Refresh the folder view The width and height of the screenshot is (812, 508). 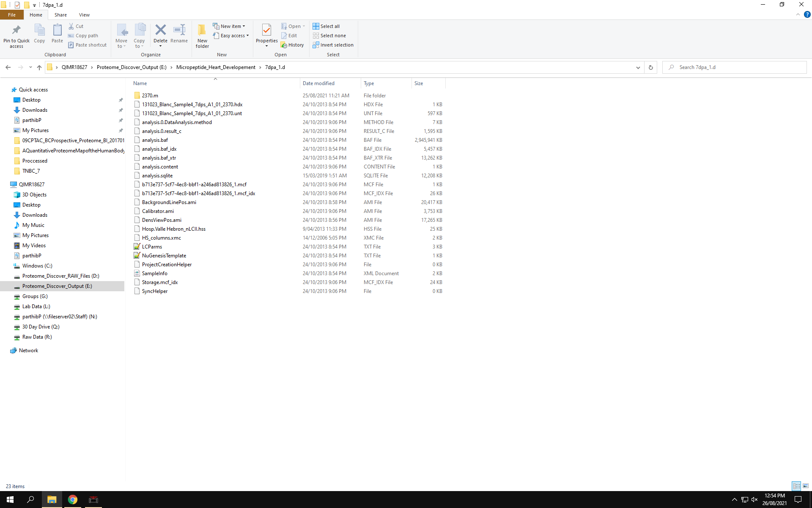coord(650,67)
